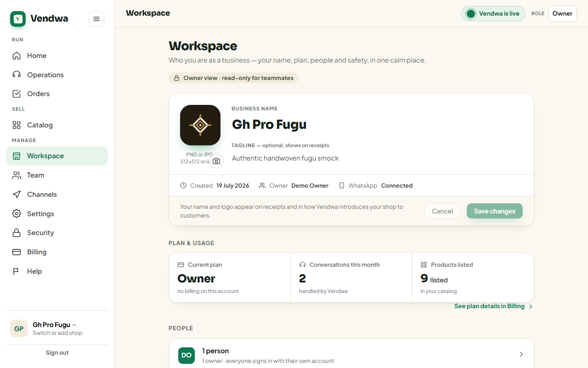Click the Owner people icon in card

pos(262,186)
